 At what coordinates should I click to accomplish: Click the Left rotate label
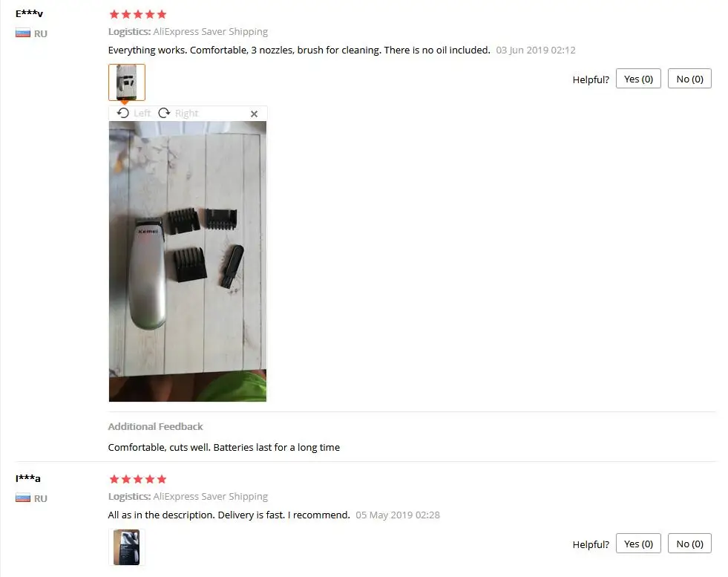(x=142, y=114)
